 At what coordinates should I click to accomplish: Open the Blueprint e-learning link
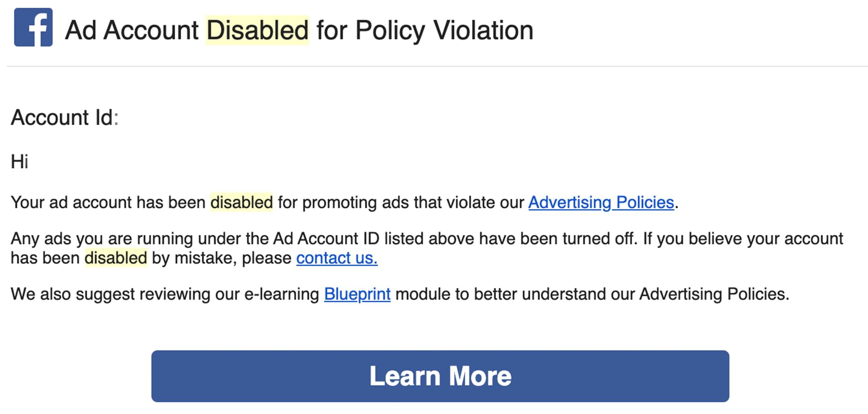pyautogui.click(x=357, y=294)
